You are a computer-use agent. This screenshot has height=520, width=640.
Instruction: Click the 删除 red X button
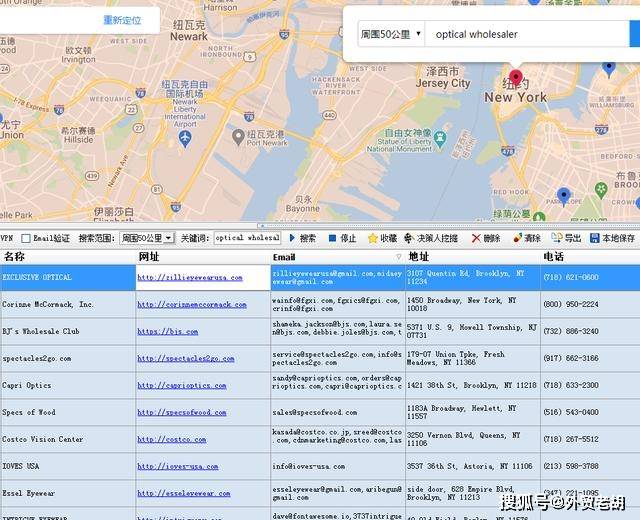coord(486,238)
